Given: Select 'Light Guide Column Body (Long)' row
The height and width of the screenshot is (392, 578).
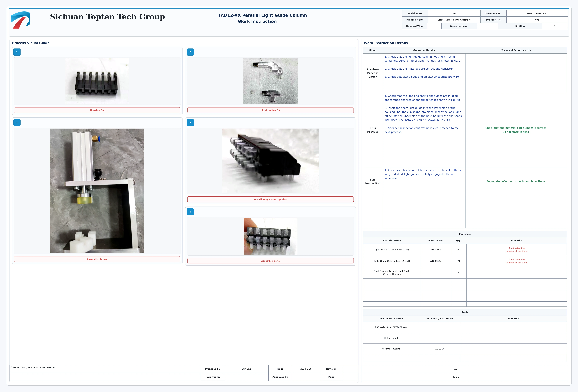Looking at the screenshot, I should (x=465, y=250).
